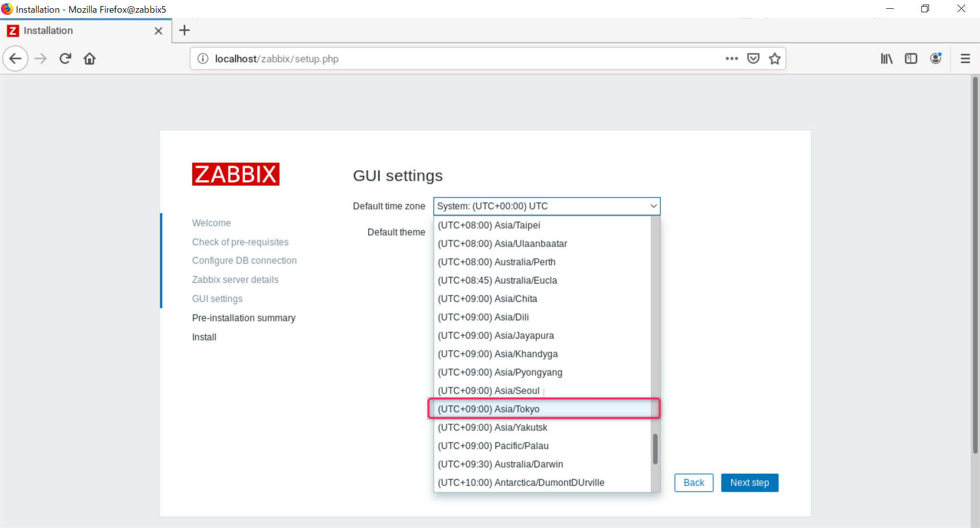The width and height of the screenshot is (980, 528).
Task: Open the Firefox home page icon
Action: pos(90,59)
